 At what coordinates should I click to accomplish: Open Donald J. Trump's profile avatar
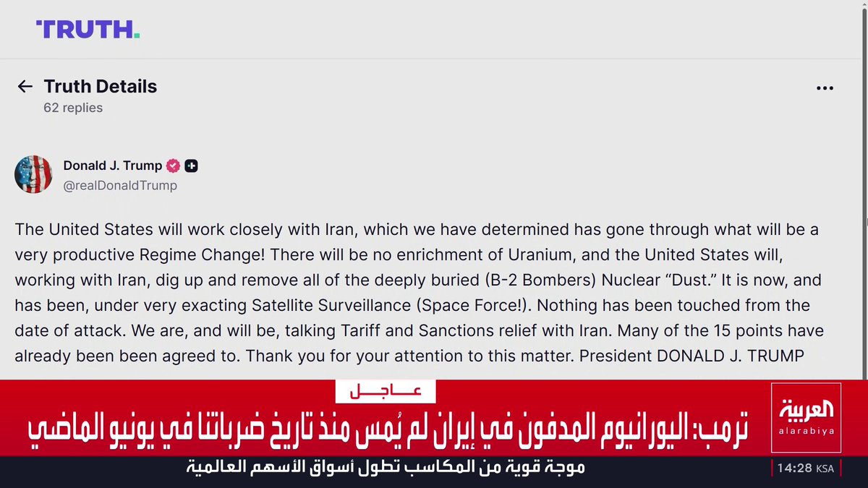33,174
